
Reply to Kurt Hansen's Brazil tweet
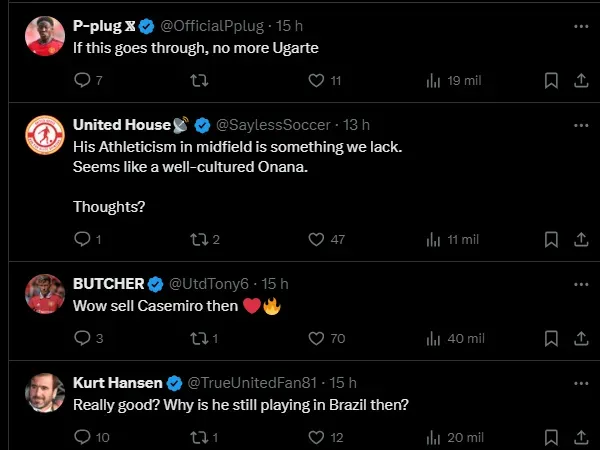click(83, 437)
